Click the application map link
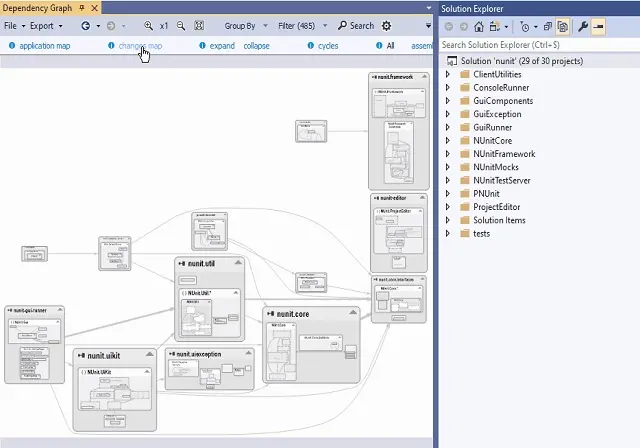 pos(47,46)
